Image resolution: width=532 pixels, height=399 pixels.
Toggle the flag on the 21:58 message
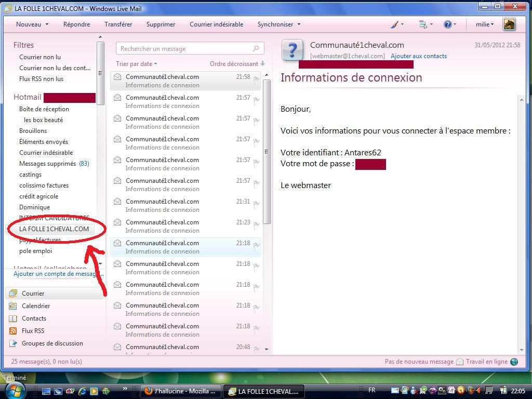coord(256,79)
